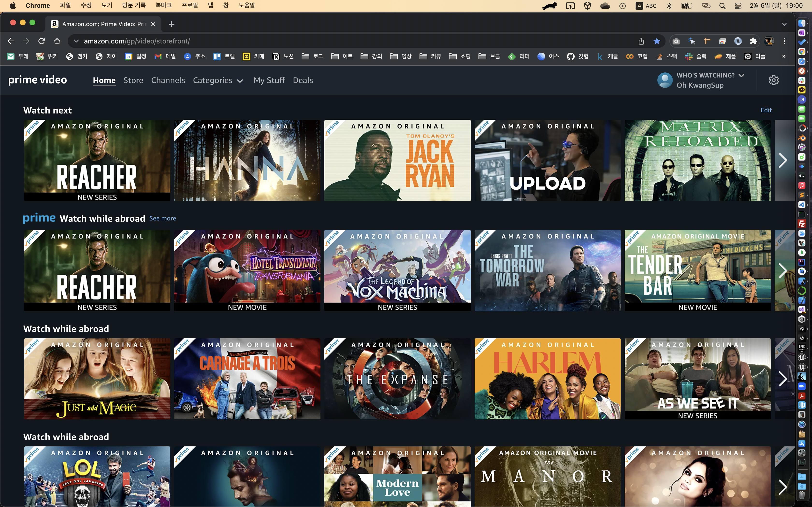
Task: Click See more next to Watch while abroad
Action: (x=162, y=218)
